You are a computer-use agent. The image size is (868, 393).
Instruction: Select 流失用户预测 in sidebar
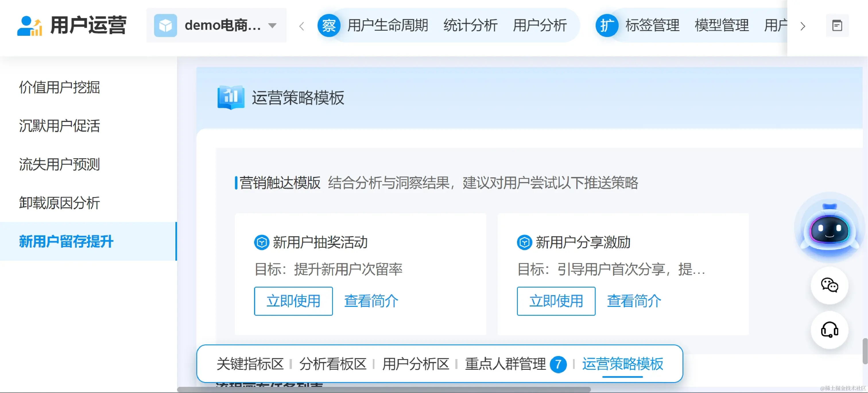pos(88,164)
